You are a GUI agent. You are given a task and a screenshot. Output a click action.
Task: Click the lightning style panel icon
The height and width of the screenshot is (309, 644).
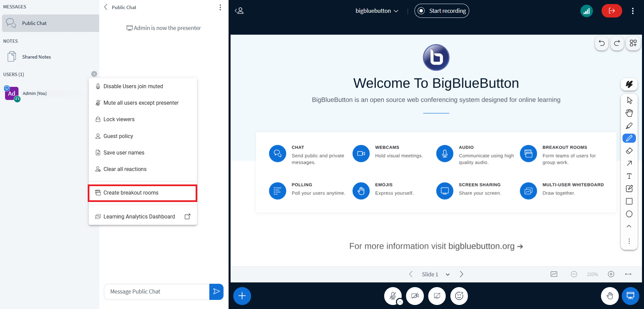coord(629,84)
